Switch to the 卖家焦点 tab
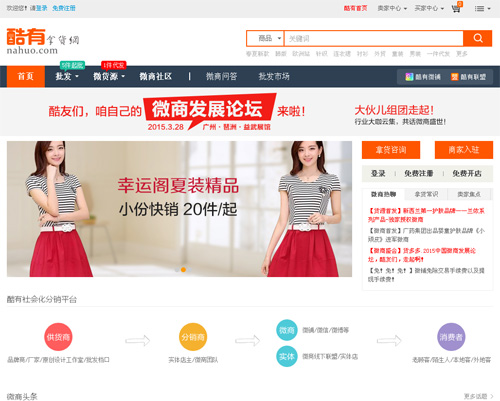 (x=469, y=194)
